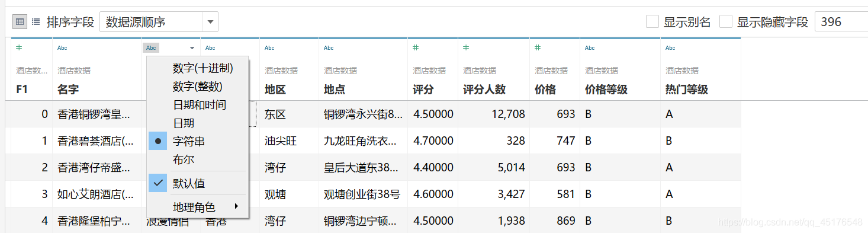The height and width of the screenshot is (233, 868).
Task: Click Abc type icon above 价格等级 column
Action: [x=590, y=47]
